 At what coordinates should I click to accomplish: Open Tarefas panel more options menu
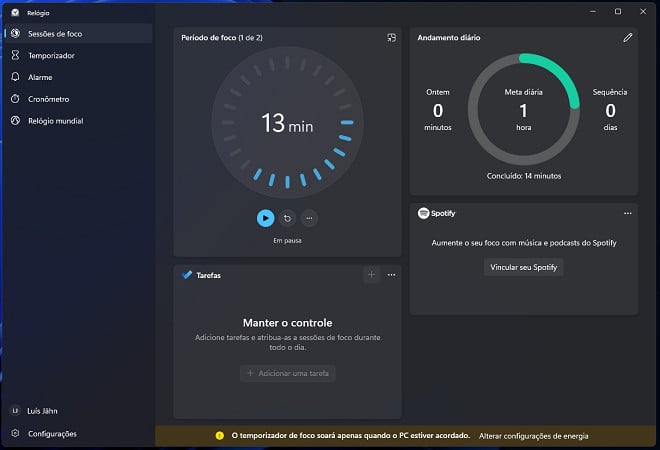pyautogui.click(x=392, y=274)
